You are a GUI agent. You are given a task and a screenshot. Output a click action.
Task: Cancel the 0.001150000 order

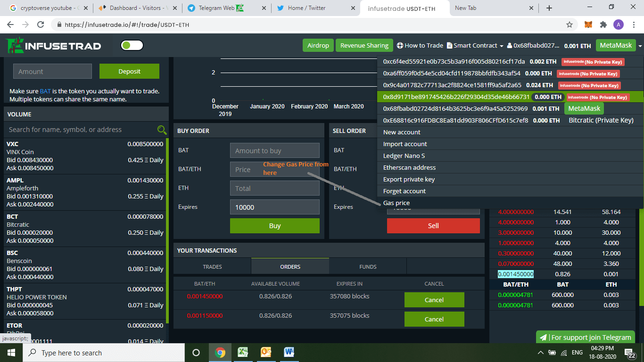click(434, 319)
